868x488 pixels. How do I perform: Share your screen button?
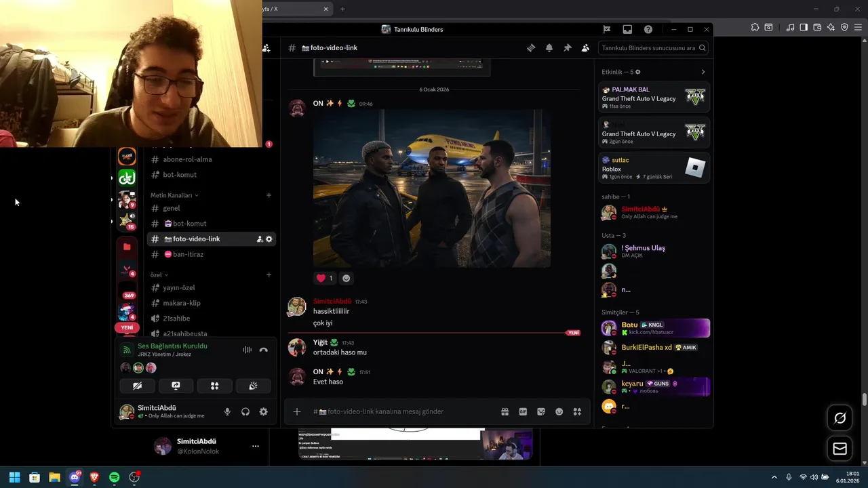(x=176, y=386)
